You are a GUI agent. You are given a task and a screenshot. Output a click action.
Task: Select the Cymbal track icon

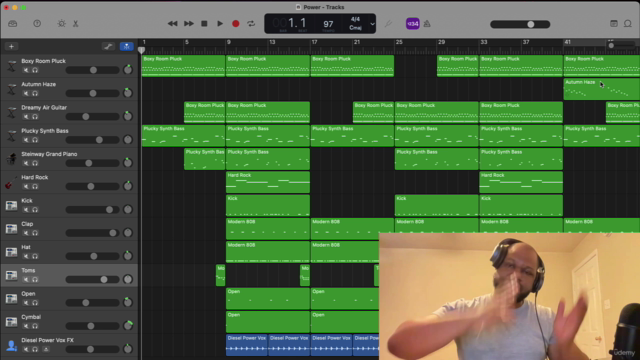point(11,321)
